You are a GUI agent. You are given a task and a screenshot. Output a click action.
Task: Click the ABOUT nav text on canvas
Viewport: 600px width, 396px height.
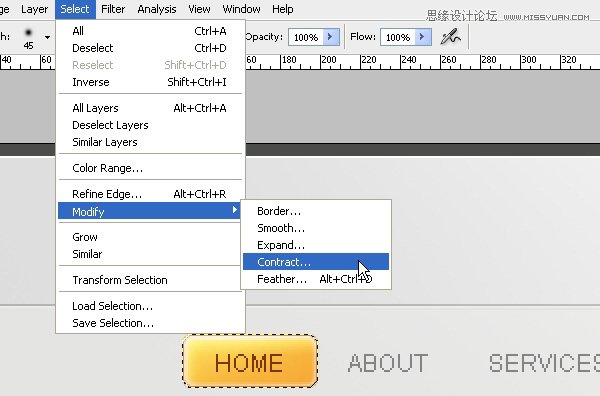[388, 363]
